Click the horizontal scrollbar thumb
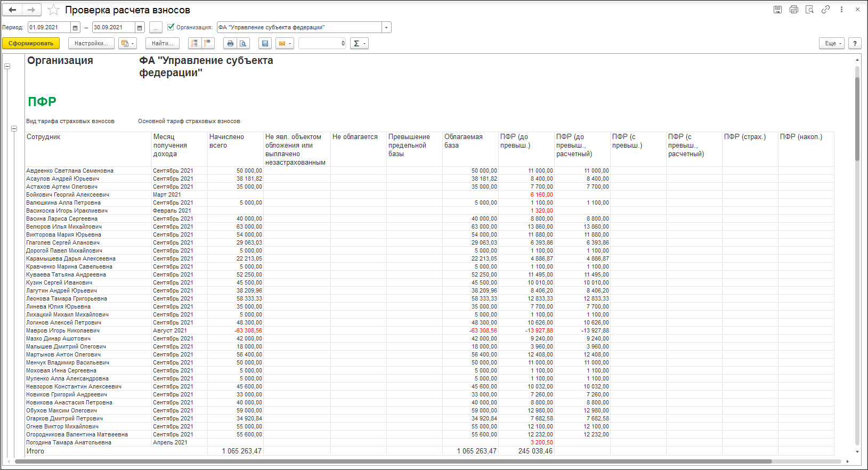 tap(393, 461)
